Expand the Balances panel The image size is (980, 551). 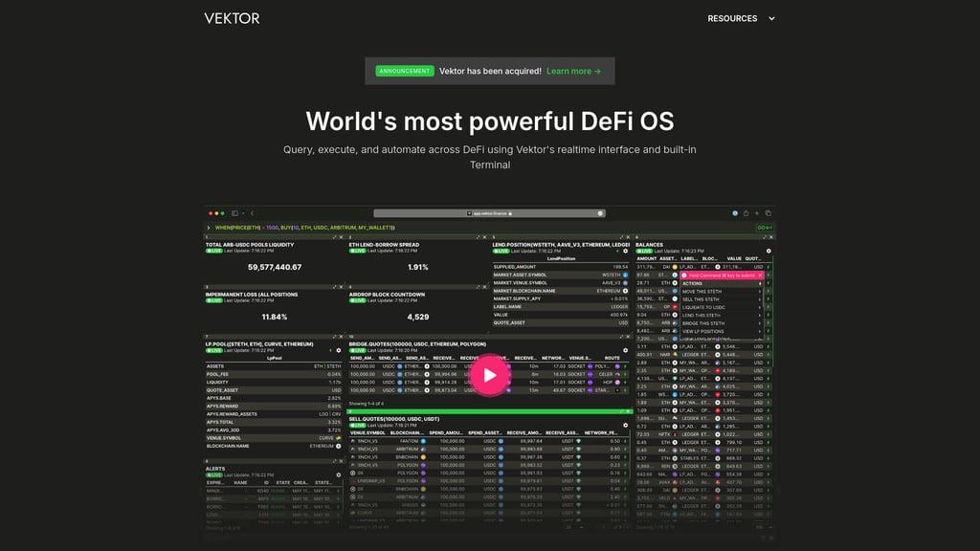pos(765,237)
